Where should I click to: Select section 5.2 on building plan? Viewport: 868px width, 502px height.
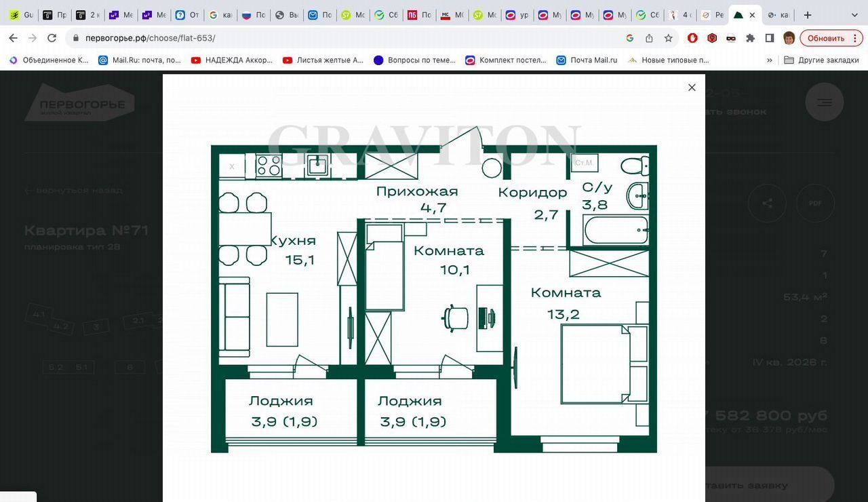56,367
